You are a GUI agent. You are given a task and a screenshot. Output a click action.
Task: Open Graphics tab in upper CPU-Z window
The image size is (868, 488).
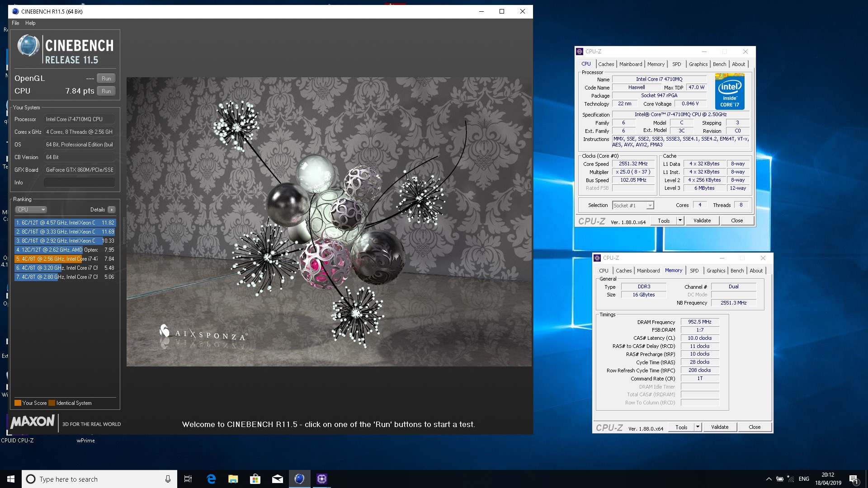click(698, 64)
